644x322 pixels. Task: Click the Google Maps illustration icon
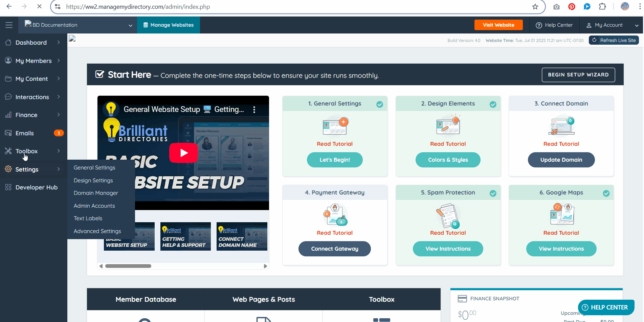point(562,214)
